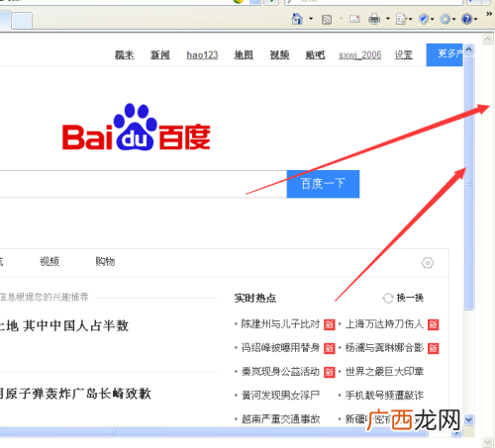Viewport: 495px width, 448px height.
Task: Switch to the 购物 feed tab
Action: click(105, 261)
